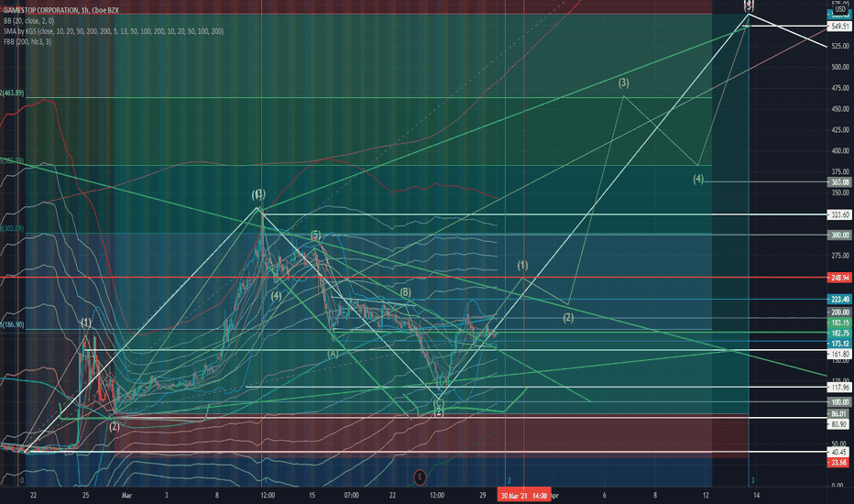Screen dimensions: 854x504
Task: Click the blue 173.12 price label
Action: click(839, 344)
